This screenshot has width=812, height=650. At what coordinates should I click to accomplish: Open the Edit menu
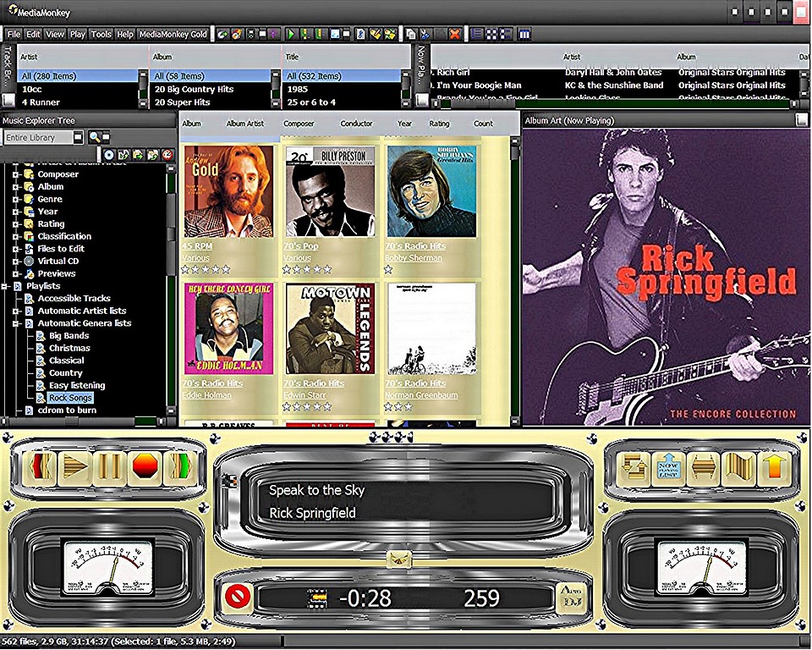click(33, 34)
